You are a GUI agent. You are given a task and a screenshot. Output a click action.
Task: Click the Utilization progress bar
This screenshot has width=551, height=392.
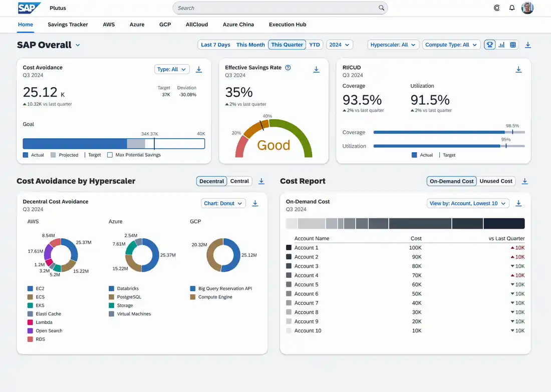pos(449,146)
